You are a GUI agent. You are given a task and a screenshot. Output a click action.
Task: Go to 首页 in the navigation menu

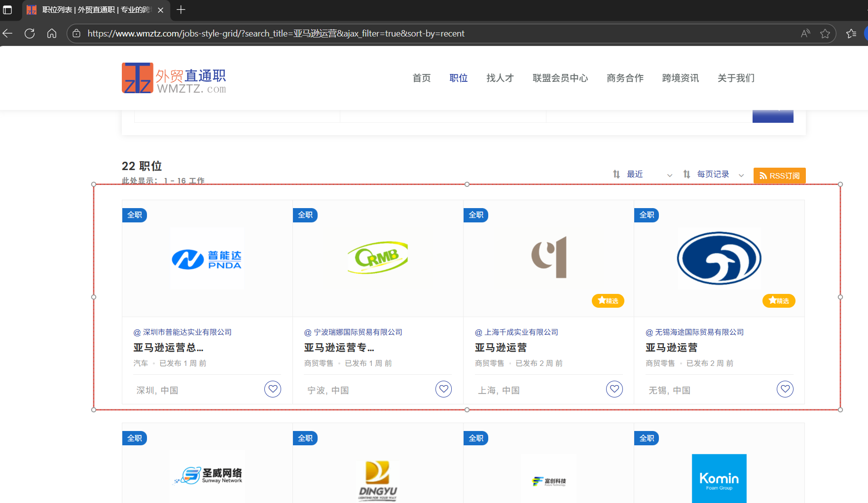pyautogui.click(x=422, y=78)
